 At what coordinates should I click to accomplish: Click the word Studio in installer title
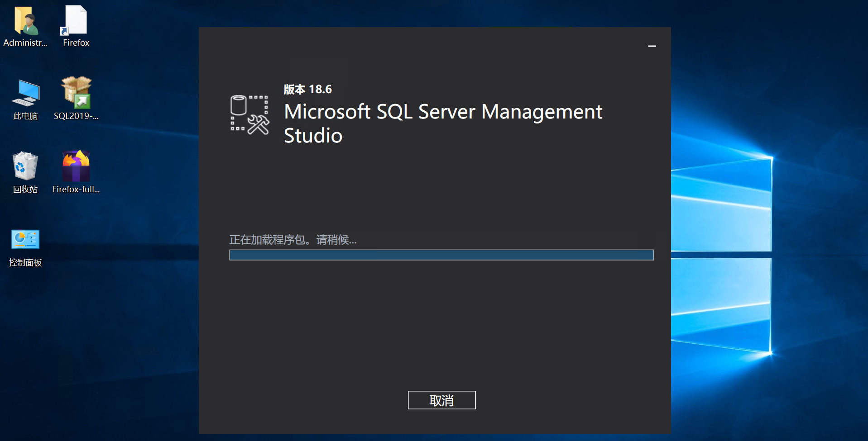coord(313,136)
